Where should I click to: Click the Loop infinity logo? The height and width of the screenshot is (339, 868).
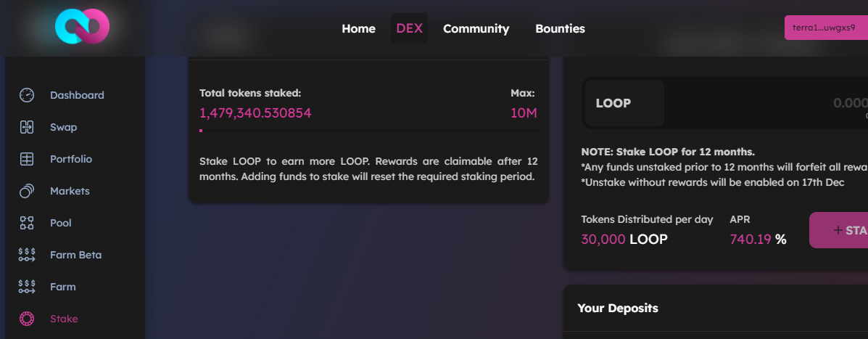(x=83, y=25)
